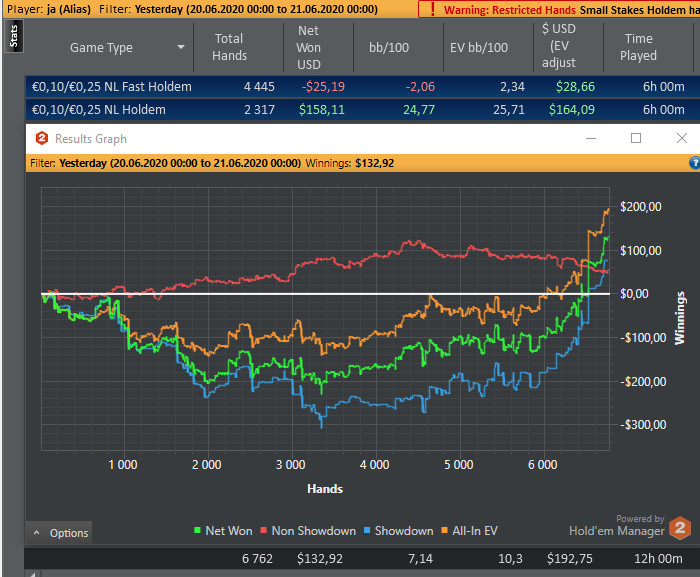This screenshot has width=700, height=577.
Task: Click the 4 445 total hands cell
Action: click(259, 87)
